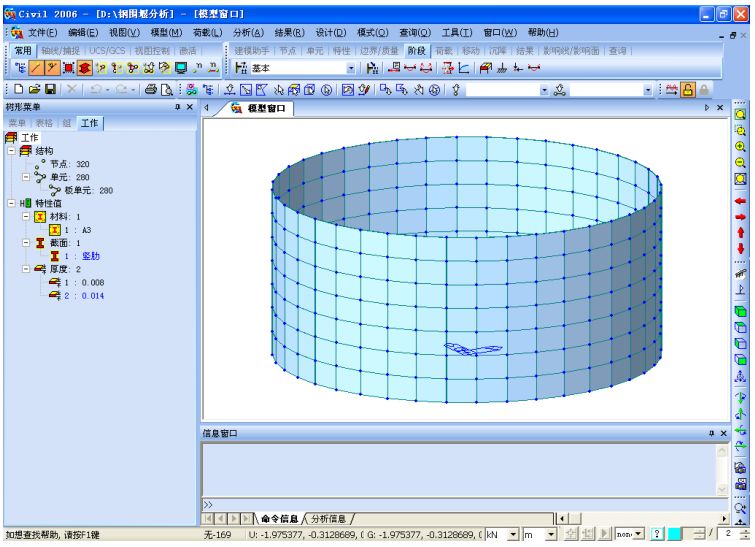Click the spinner beside value 2
Image resolution: width=755 pixels, height=547 pixels.
[x=745, y=534]
